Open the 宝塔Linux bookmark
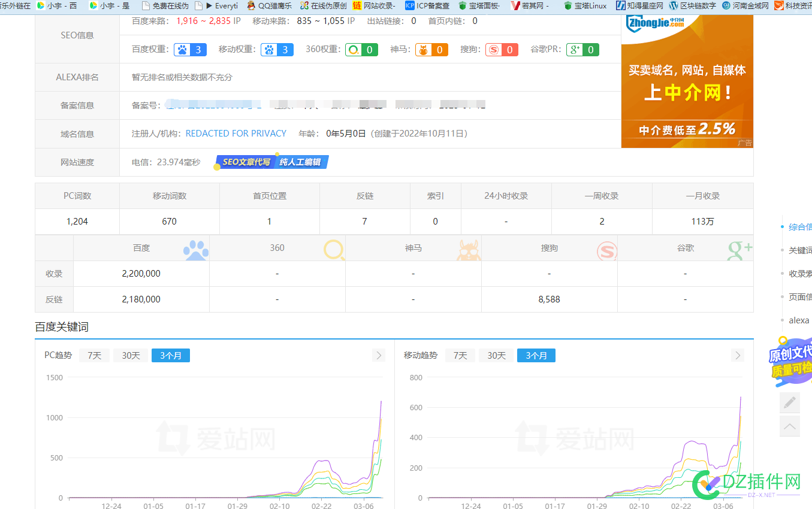Image resolution: width=812 pixels, height=509 pixels. 585,5
